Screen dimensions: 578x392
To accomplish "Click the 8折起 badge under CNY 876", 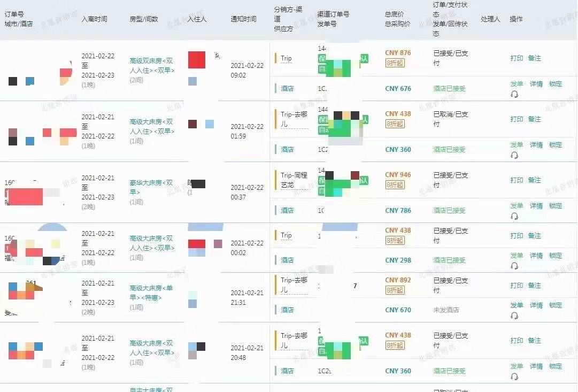I will pos(395,63).
